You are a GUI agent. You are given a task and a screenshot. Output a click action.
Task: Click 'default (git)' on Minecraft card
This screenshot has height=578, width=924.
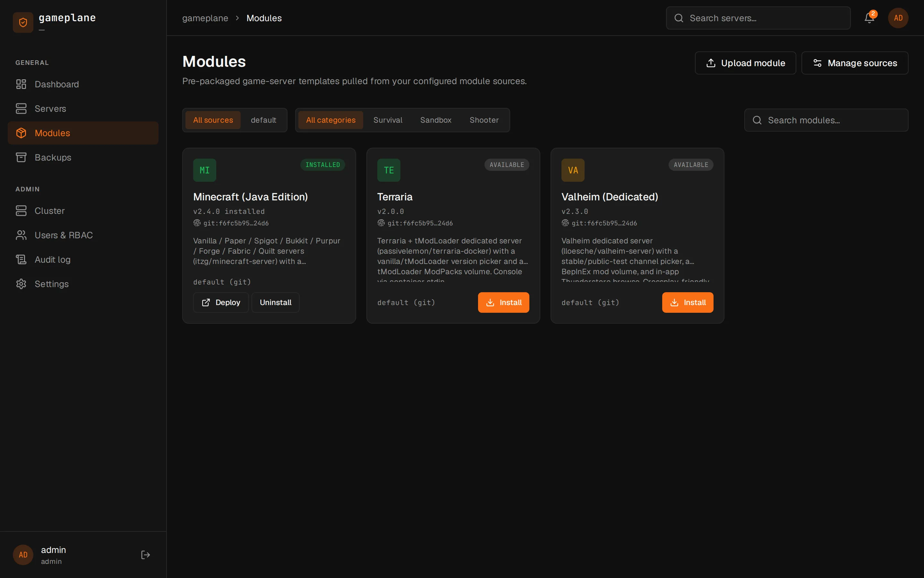pyautogui.click(x=222, y=282)
